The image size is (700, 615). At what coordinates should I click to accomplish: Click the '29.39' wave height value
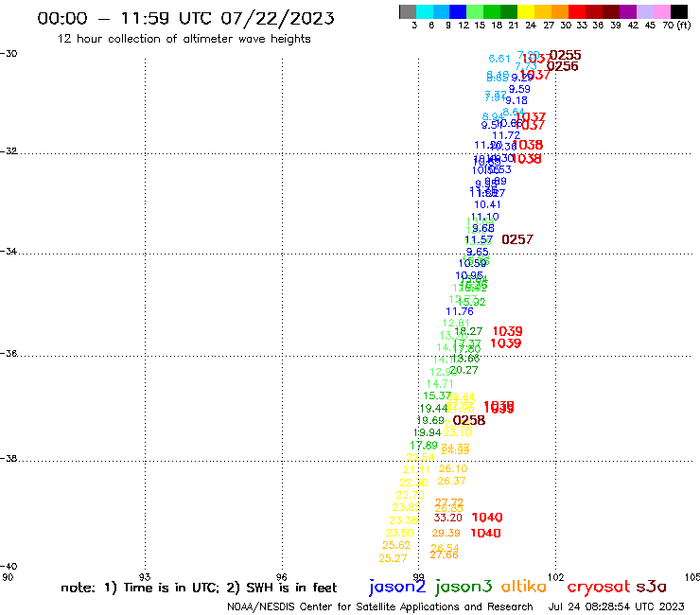[x=446, y=534]
